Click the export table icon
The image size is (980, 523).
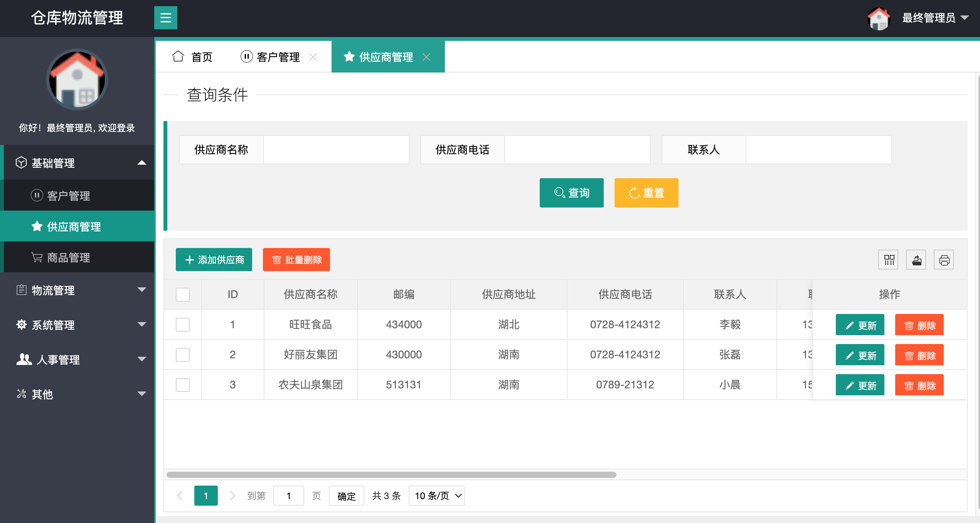coord(916,260)
